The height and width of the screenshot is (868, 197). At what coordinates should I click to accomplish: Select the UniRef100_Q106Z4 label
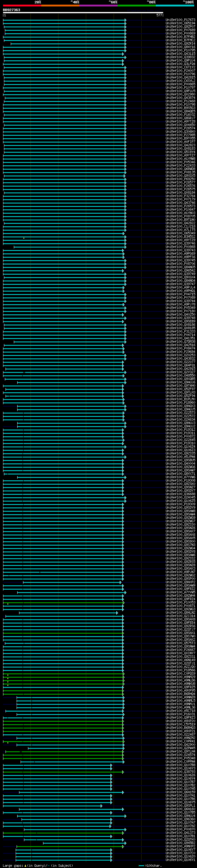(x=180, y=446)
